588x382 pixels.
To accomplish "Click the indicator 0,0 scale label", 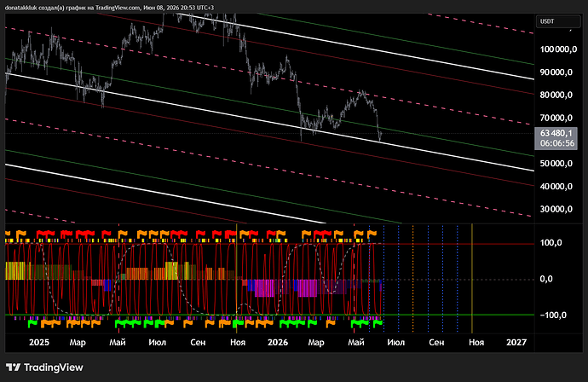I will click(x=546, y=279).
